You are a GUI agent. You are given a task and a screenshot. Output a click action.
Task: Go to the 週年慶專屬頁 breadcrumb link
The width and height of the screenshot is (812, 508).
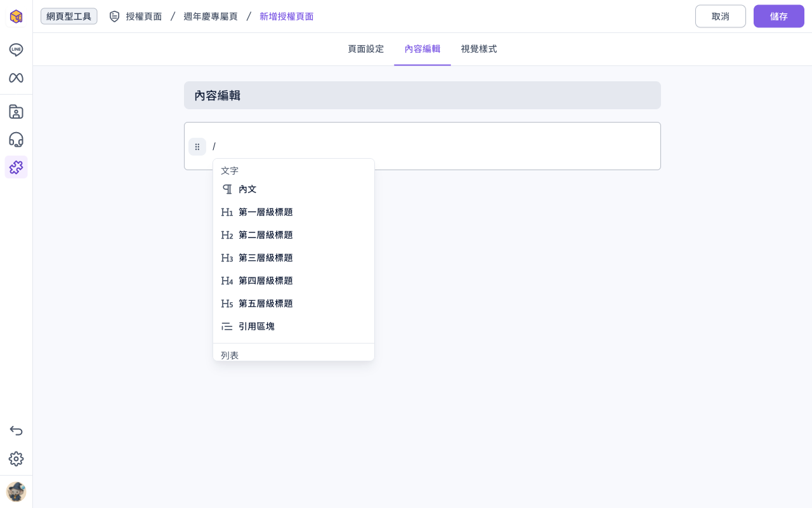pos(211,17)
